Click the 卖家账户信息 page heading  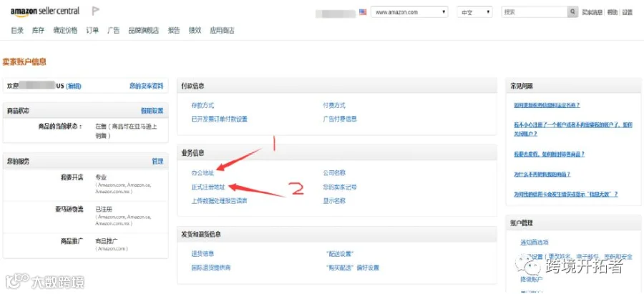[x=24, y=62]
